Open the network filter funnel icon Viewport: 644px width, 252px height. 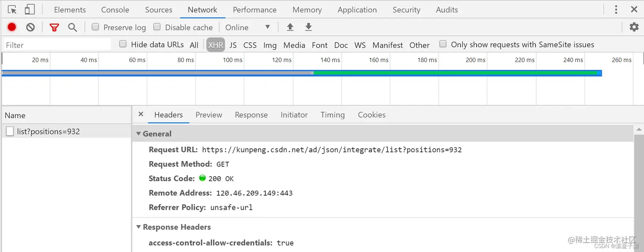tap(55, 27)
